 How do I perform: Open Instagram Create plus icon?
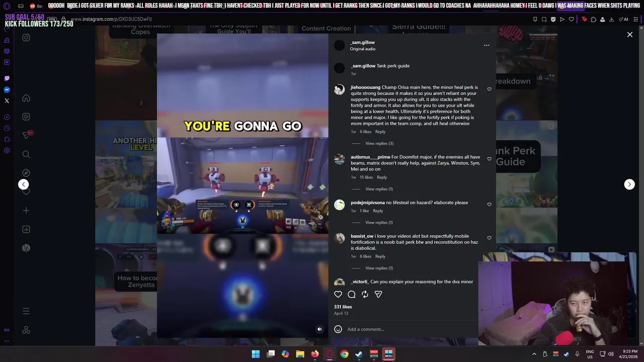pyautogui.click(x=26, y=211)
